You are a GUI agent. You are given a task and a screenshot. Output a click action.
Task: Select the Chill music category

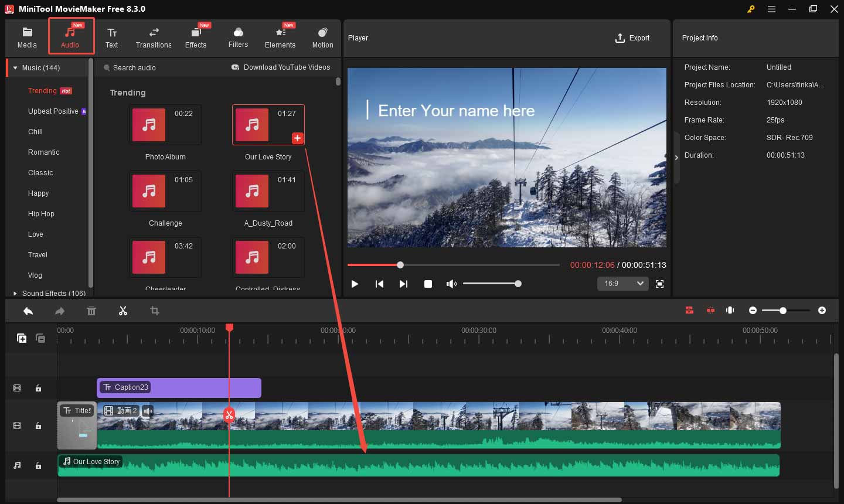[x=35, y=132]
